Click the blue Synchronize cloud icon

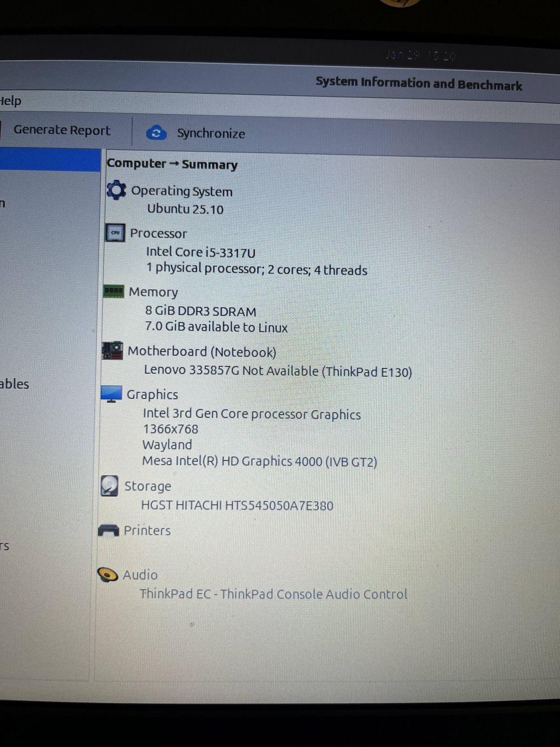tap(156, 133)
